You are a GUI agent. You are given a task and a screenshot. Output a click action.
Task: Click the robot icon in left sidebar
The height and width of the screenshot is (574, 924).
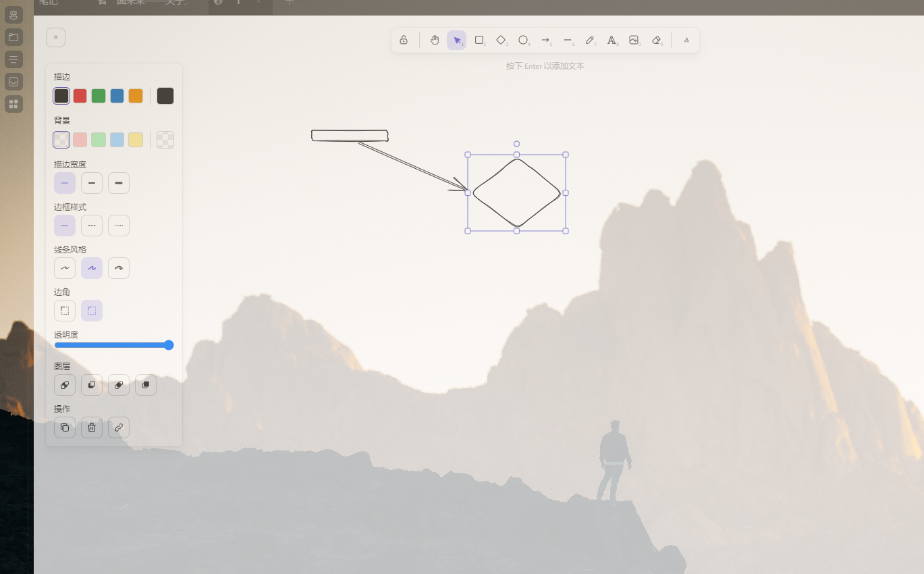coord(13,15)
